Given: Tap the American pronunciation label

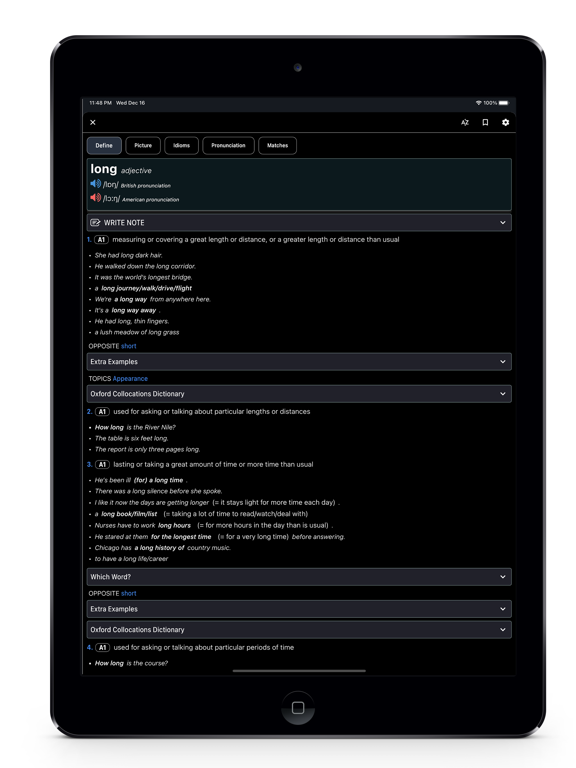Looking at the screenshot, I should point(150,199).
